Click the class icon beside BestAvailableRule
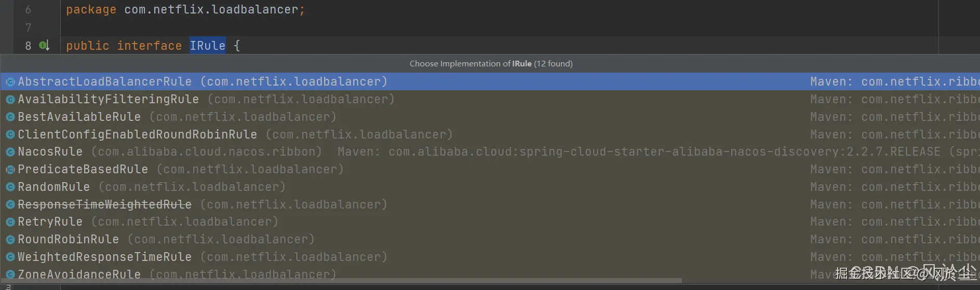 (10, 117)
